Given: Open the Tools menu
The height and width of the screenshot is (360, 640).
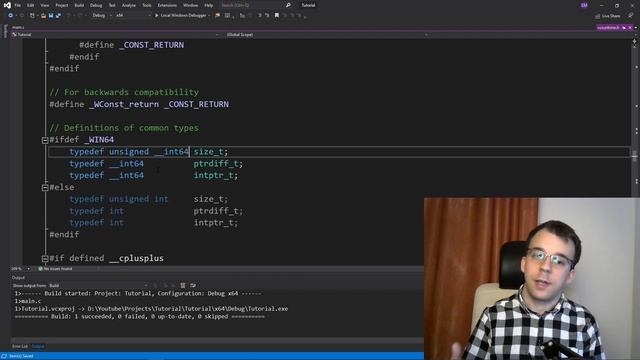Looking at the screenshot, I should pyautogui.click(x=147, y=5).
